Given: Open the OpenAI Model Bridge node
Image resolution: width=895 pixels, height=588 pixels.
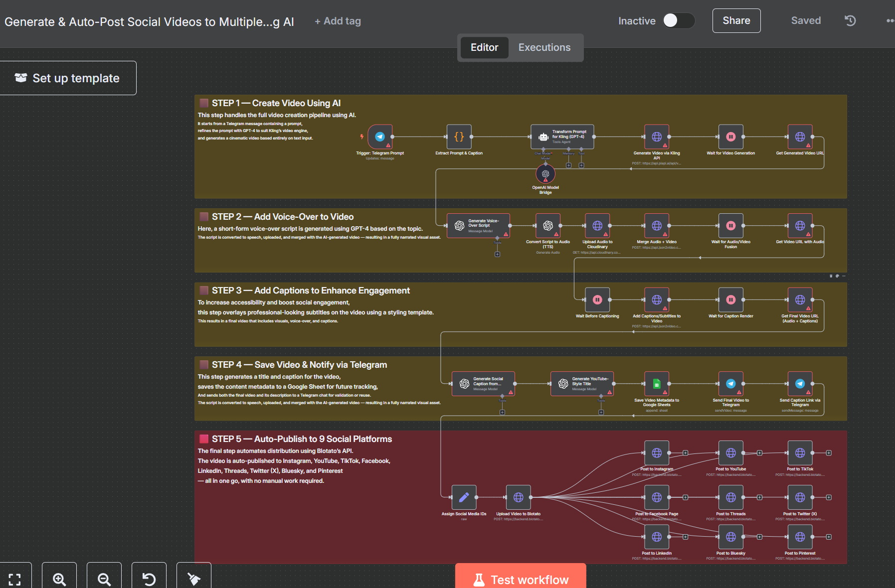Looking at the screenshot, I should pos(545,174).
